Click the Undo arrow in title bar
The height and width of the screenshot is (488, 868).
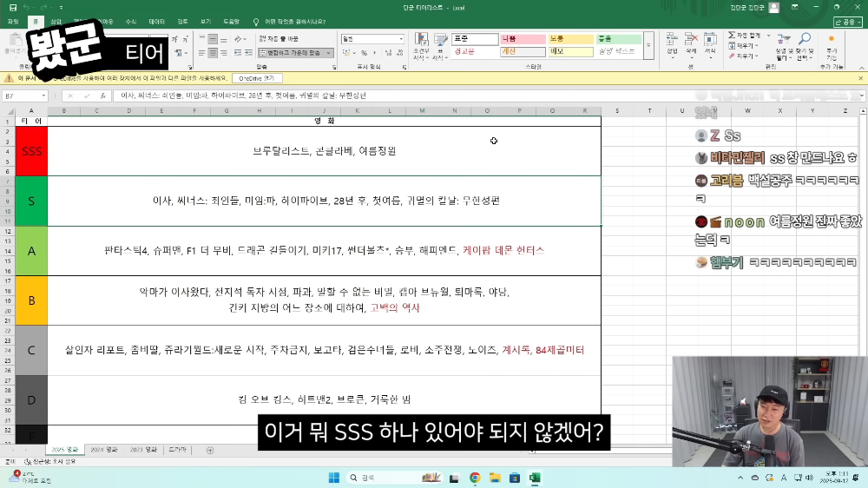click(x=26, y=8)
